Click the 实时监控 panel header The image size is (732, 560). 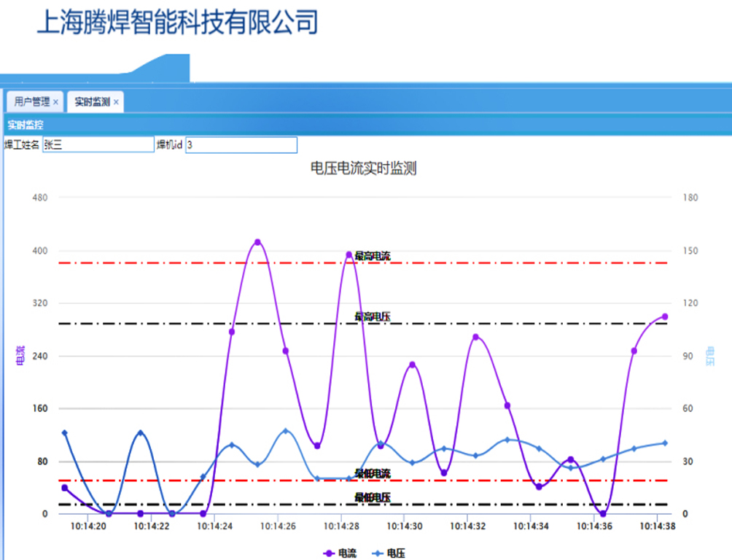(26, 125)
